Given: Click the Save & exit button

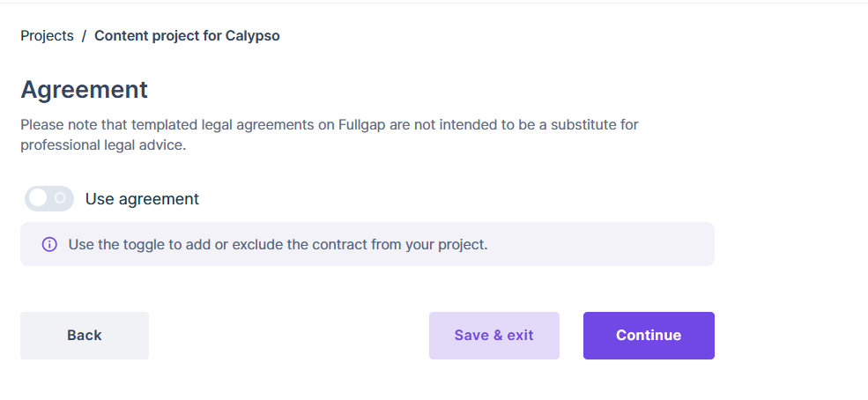Looking at the screenshot, I should (493, 336).
